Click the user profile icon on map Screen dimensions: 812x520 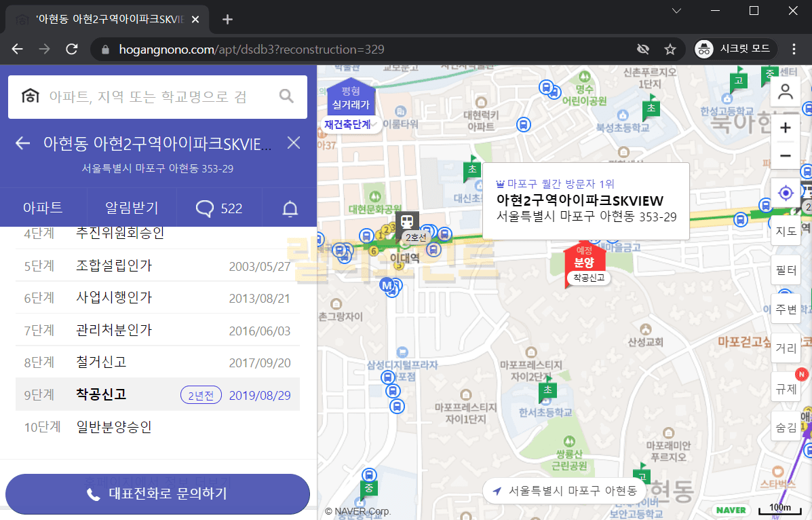[x=786, y=92]
